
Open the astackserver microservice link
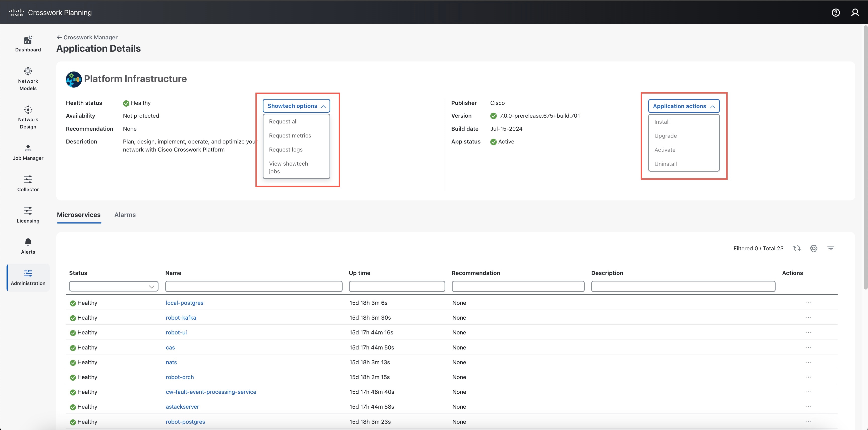coord(182,407)
